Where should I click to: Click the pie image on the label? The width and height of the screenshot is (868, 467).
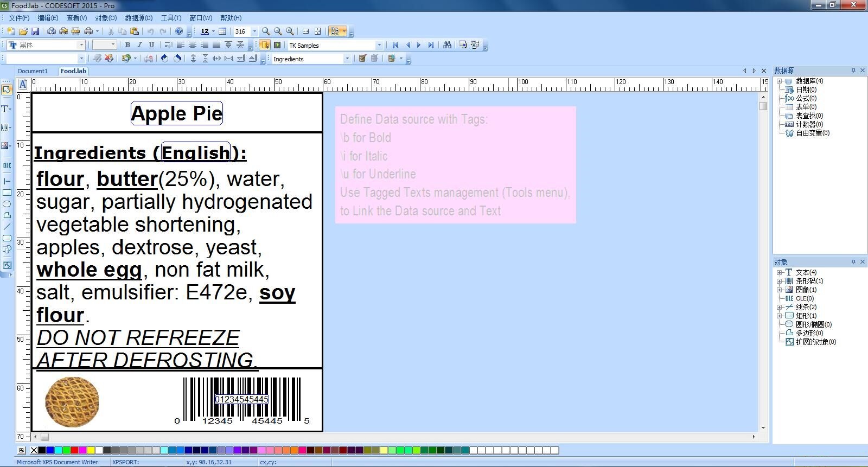72,401
